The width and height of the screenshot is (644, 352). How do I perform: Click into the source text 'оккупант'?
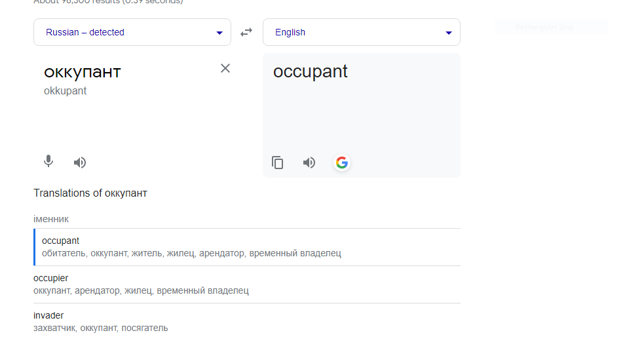coord(83,71)
